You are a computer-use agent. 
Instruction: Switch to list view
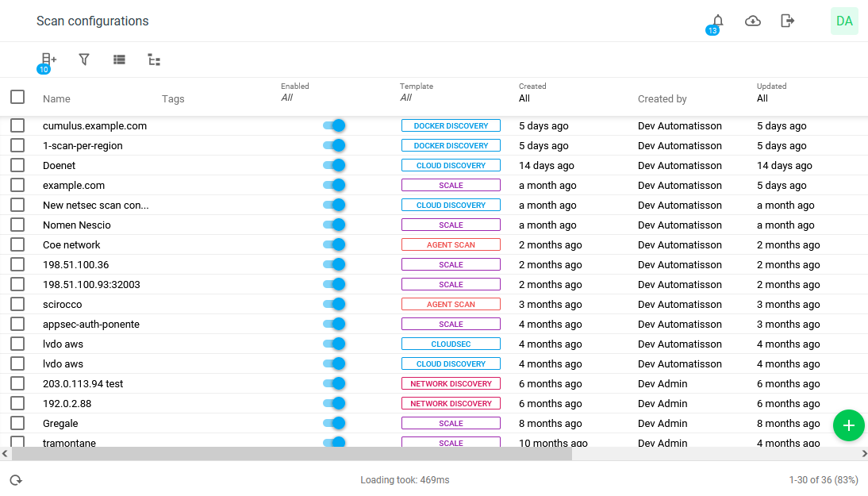tap(118, 59)
